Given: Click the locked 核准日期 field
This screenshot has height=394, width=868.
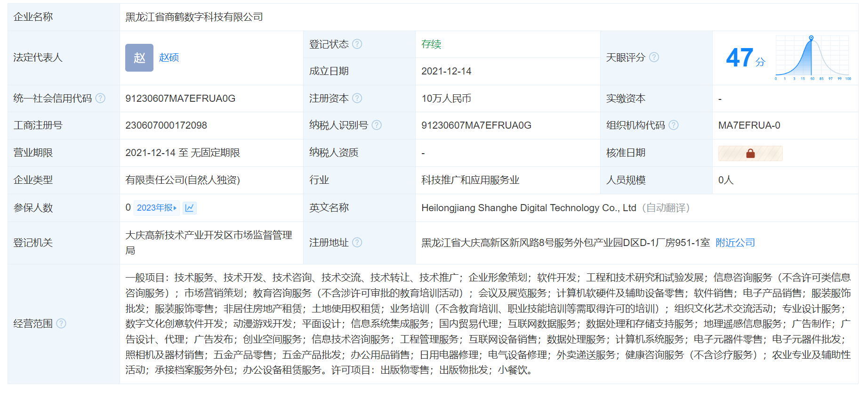Looking at the screenshot, I should tap(750, 153).
